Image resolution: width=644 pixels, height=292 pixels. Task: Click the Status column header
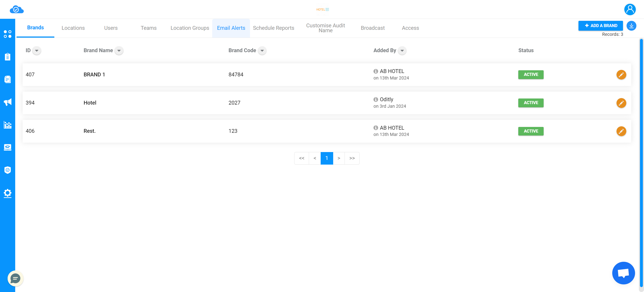(526, 51)
